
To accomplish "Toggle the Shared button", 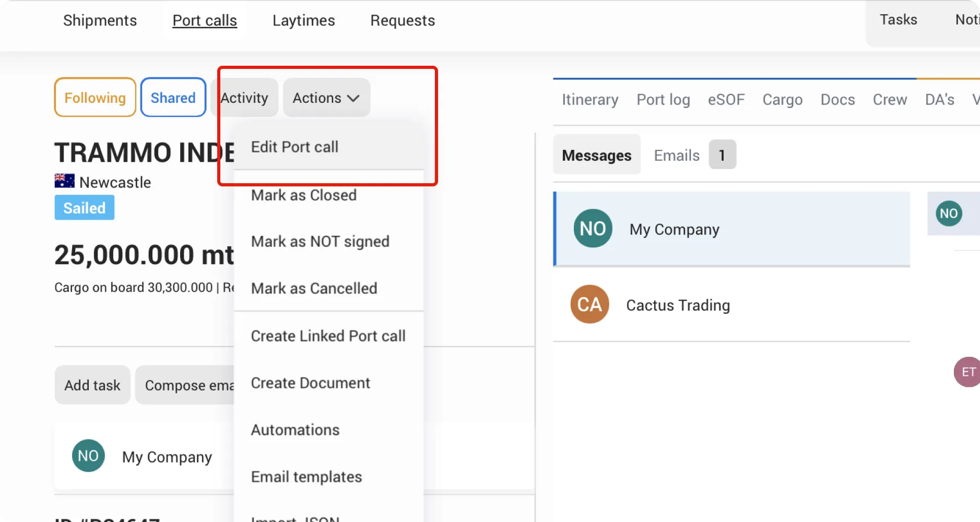I will pos(173,98).
